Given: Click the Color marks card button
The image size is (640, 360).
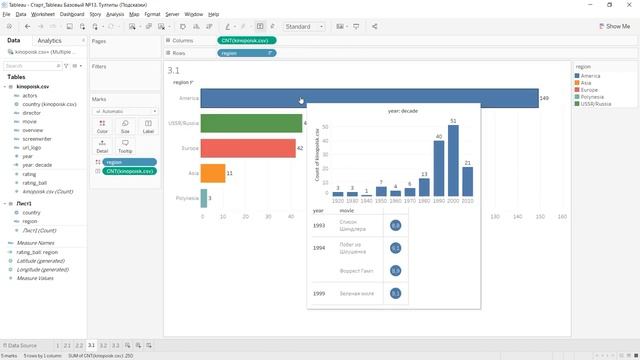Looking at the screenshot, I should click(102, 127).
